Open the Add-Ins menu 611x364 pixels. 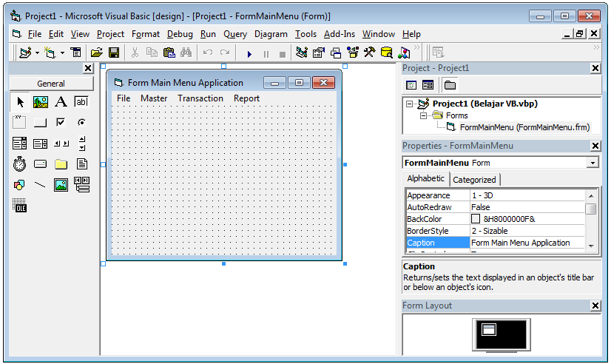339,34
